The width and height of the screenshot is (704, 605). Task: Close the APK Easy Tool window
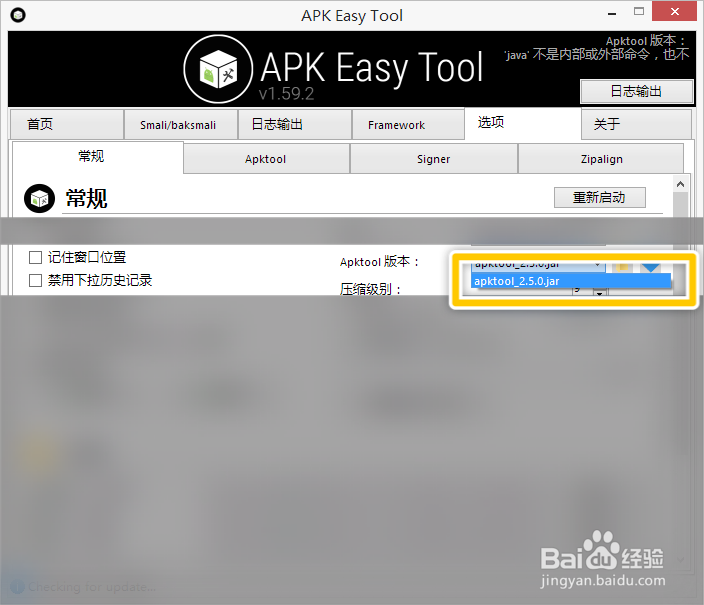coord(675,12)
